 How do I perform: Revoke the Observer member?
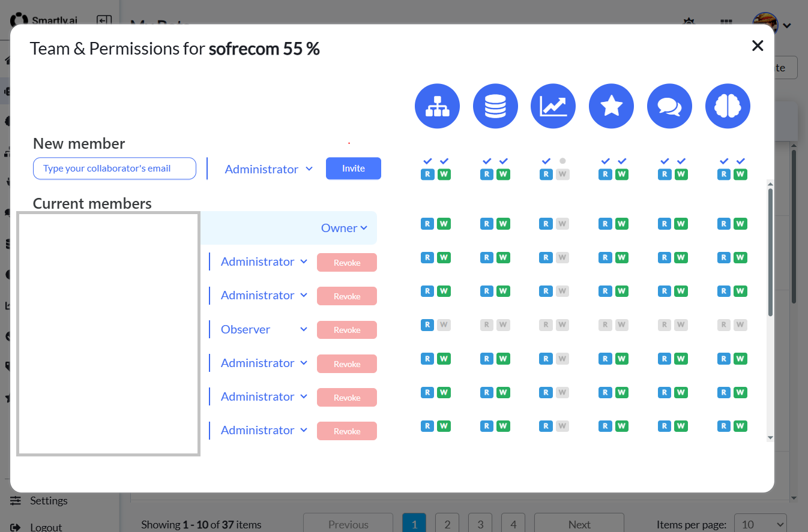[347, 330]
